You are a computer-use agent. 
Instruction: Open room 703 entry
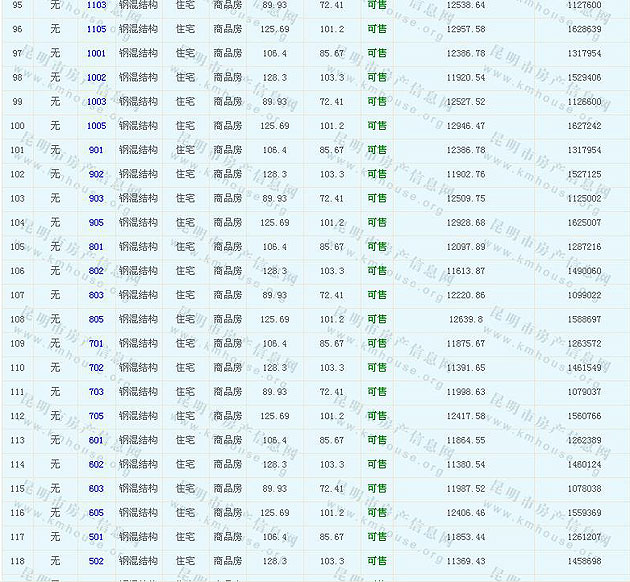96,392
